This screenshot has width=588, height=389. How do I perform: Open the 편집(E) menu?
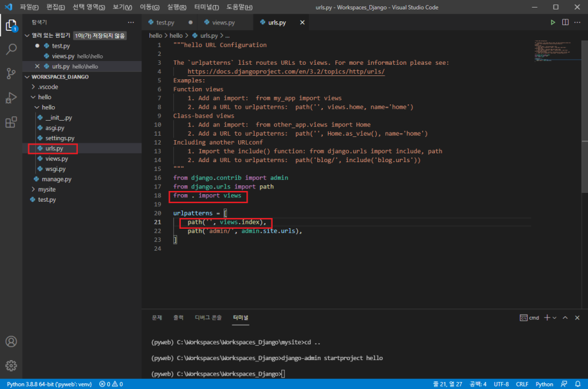click(55, 7)
